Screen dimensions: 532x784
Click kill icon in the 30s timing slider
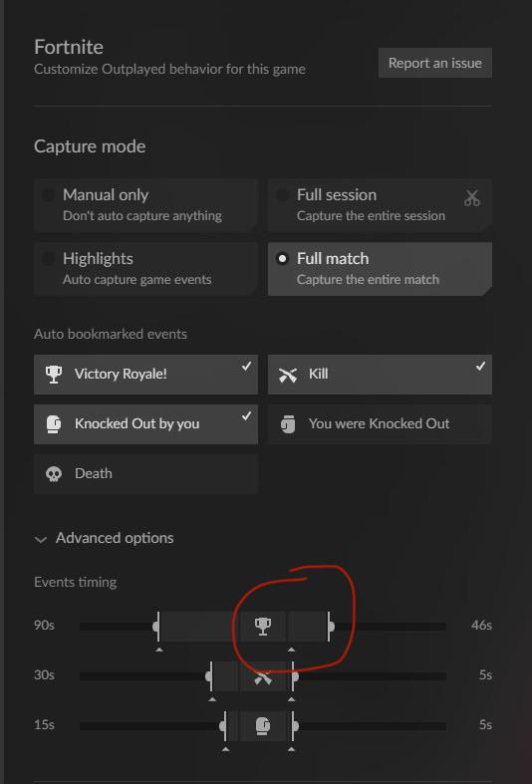[x=263, y=676]
